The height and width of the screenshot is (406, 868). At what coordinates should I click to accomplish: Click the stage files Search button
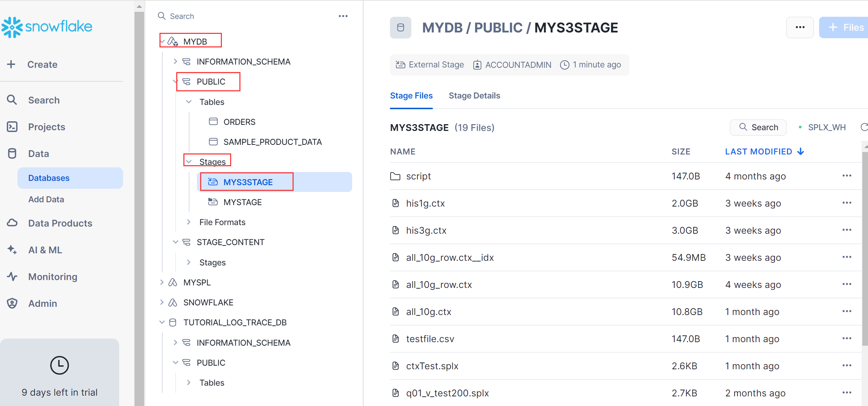click(x=758, y=127)
